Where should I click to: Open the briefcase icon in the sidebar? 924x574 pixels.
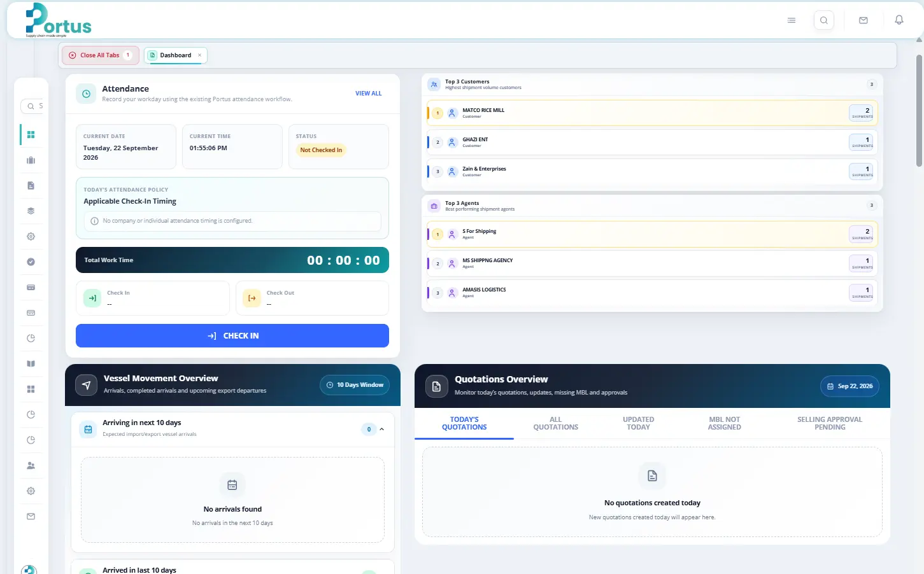point(31,160)
